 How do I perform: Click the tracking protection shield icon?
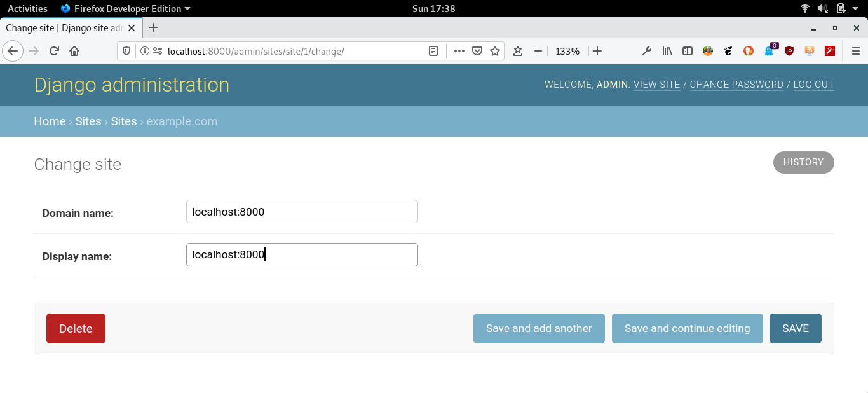point(126,51)
